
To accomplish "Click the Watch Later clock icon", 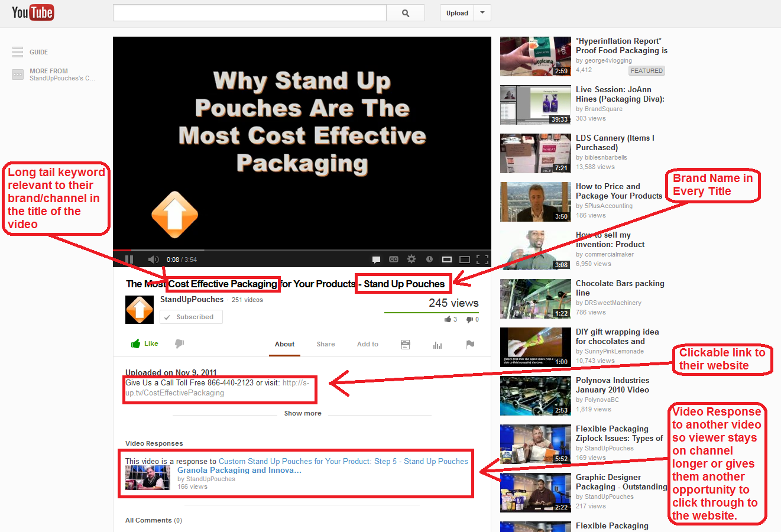I will [x=429, y=259].
